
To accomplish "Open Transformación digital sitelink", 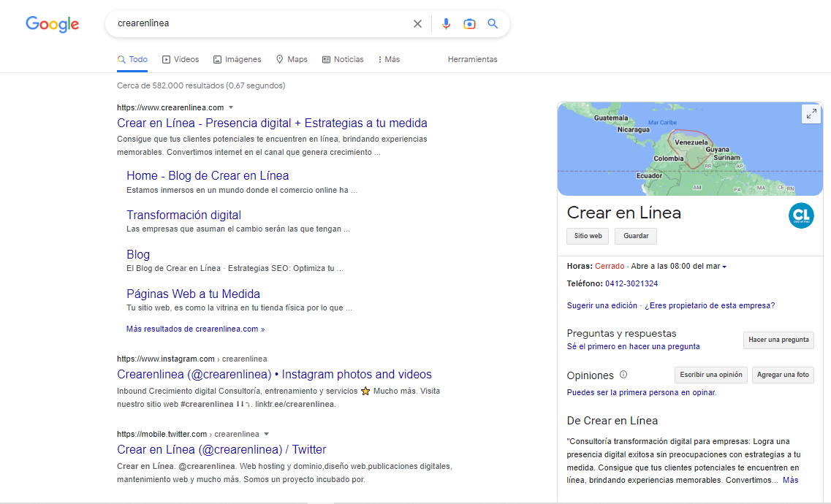I will point(183,215).
